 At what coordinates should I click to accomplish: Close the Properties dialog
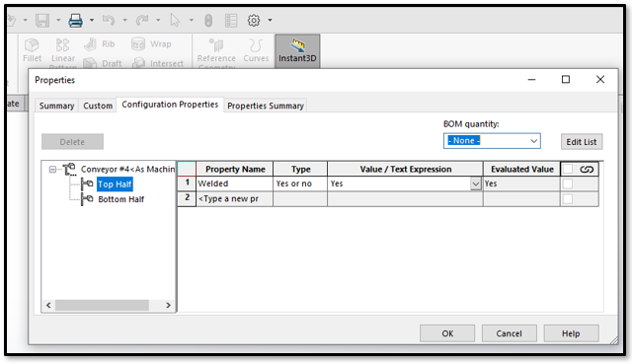coord(600,80)
